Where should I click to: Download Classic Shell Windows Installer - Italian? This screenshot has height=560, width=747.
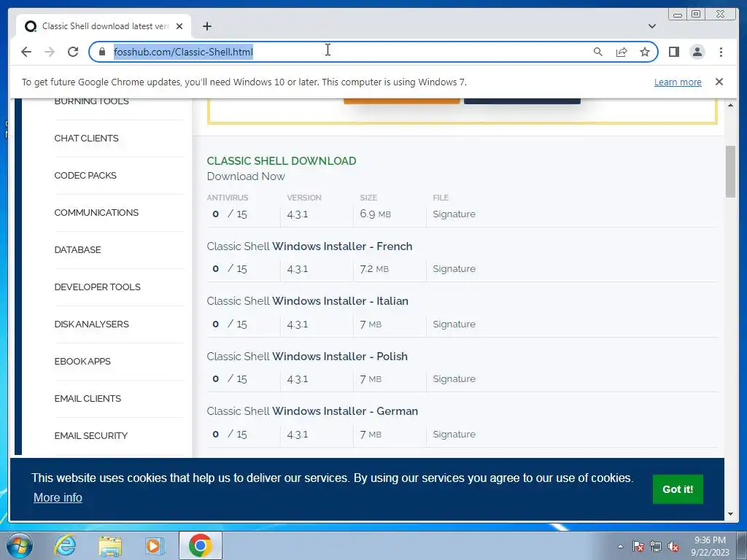(x=307, y=301)
